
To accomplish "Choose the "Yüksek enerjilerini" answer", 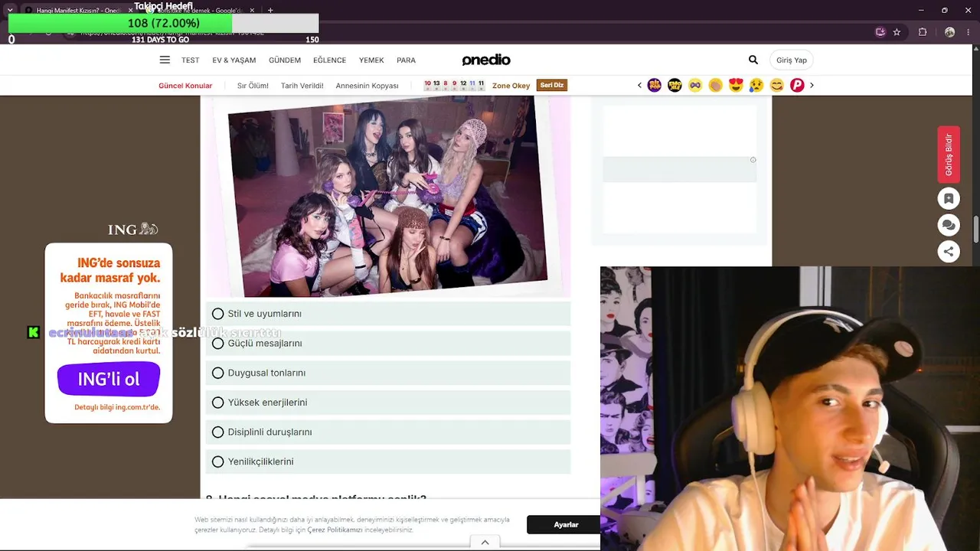I will [x=388, y=403].
